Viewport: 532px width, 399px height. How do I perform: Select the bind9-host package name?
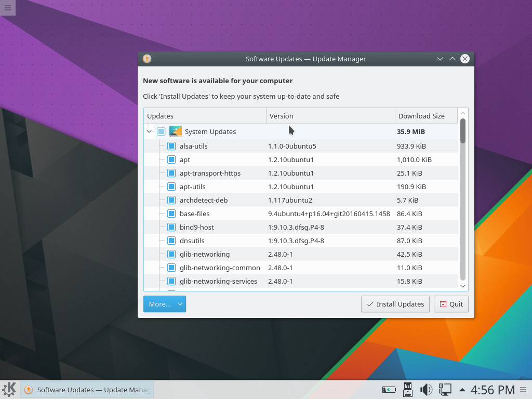click(x=197, y=228)
